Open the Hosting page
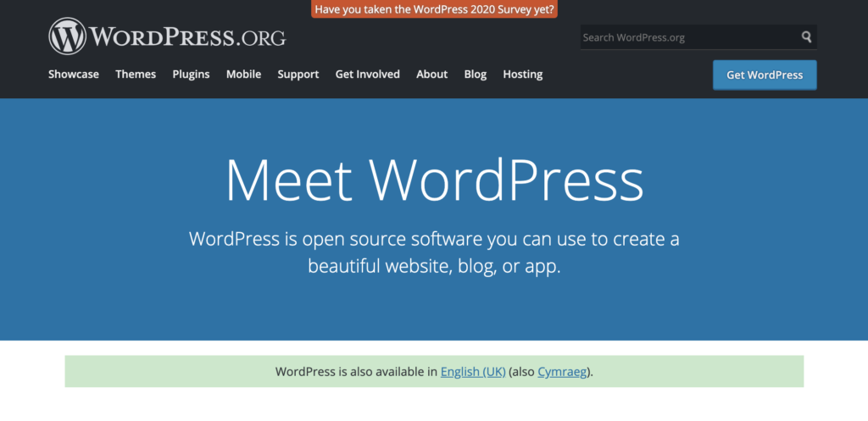The height and width of the screenshot is (421, 868). 522,75
